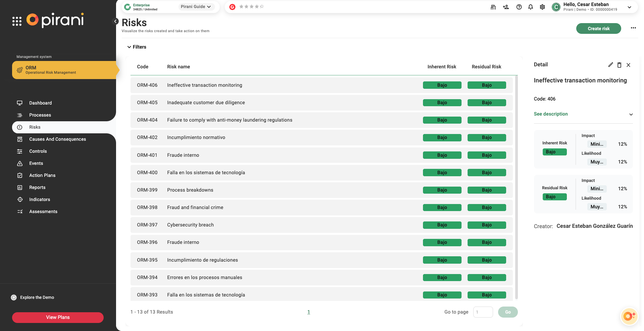Image resolution: width=644 pixels, height=331 pixels.
Task: Collapse the sidebar with arrow toggle
Action: [x=115, y=21]
